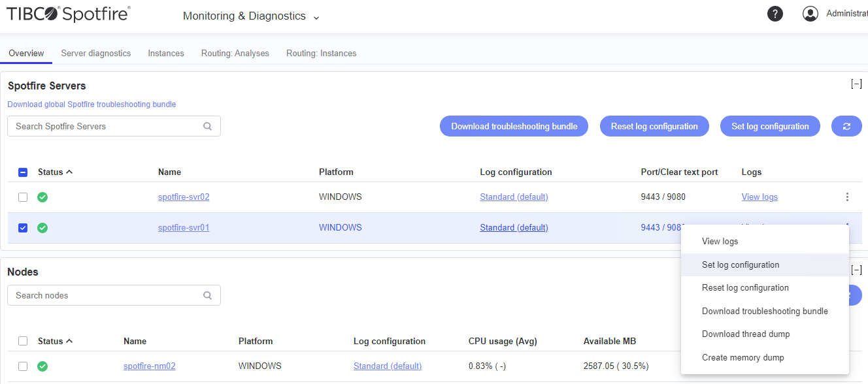Click the Logs column header
Image resolution: width=868 pixels, height=384 pixels.
[752, 172]
